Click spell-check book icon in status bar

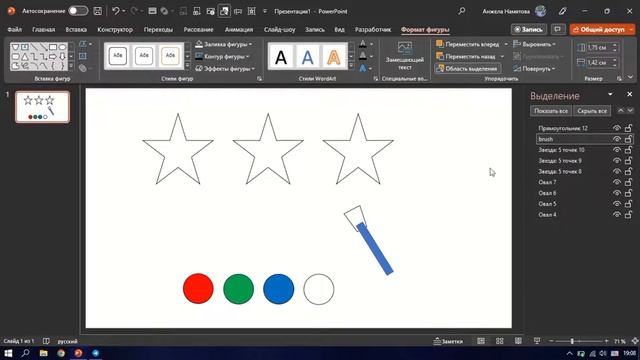[46, 341]
